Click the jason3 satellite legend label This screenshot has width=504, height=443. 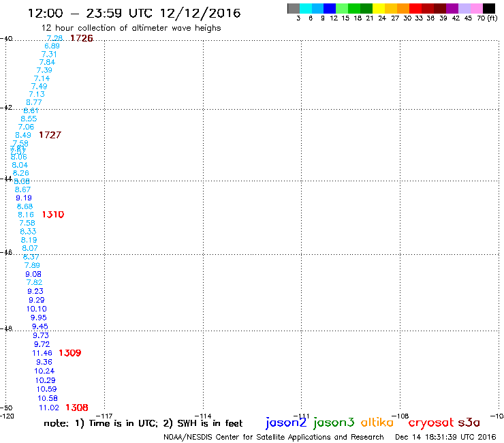334,423
